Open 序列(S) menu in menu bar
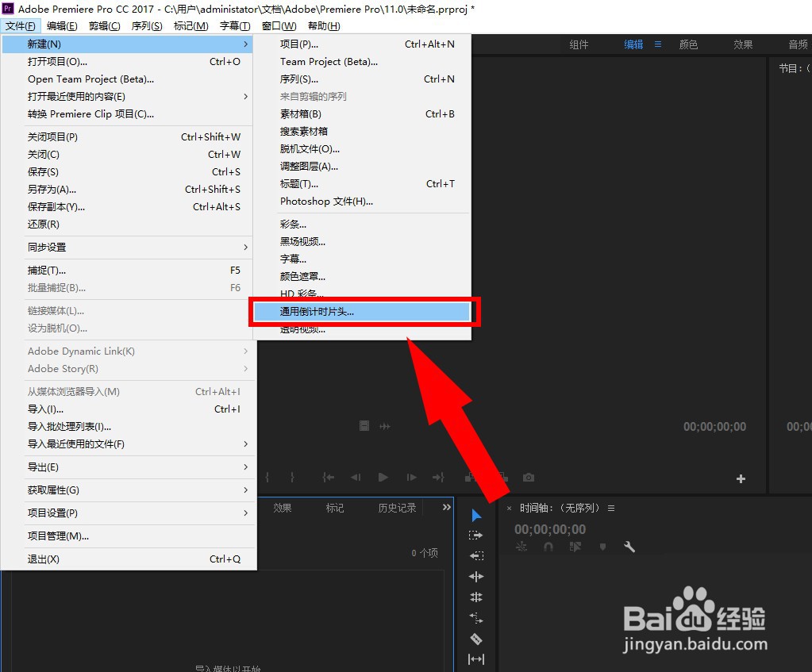The image size is (812, 672). point(147,26)
